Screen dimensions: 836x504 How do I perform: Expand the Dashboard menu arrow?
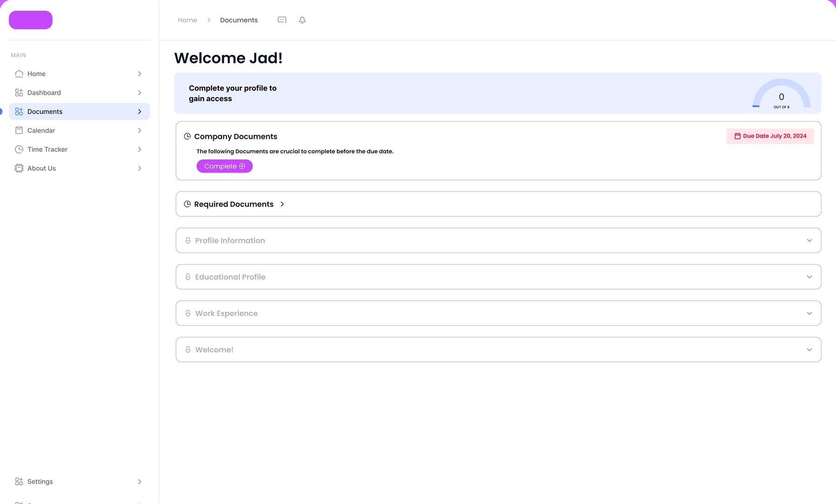click(139, 93)
